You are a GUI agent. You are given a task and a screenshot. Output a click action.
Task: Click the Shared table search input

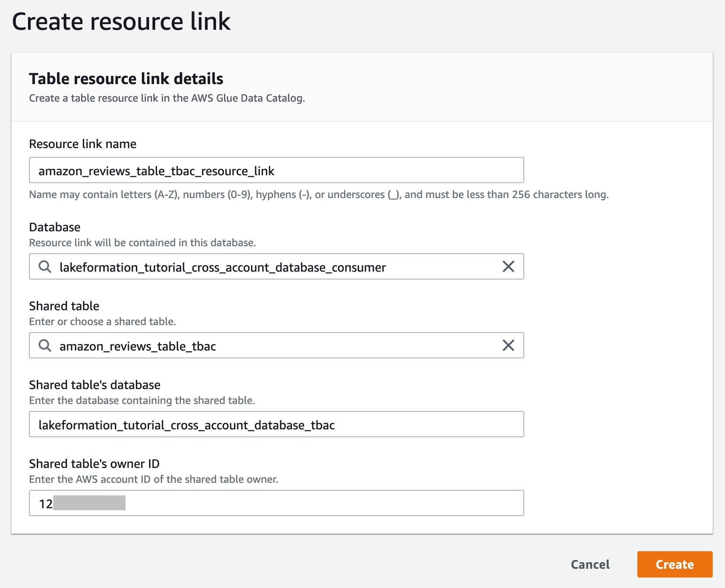(277, 345)
